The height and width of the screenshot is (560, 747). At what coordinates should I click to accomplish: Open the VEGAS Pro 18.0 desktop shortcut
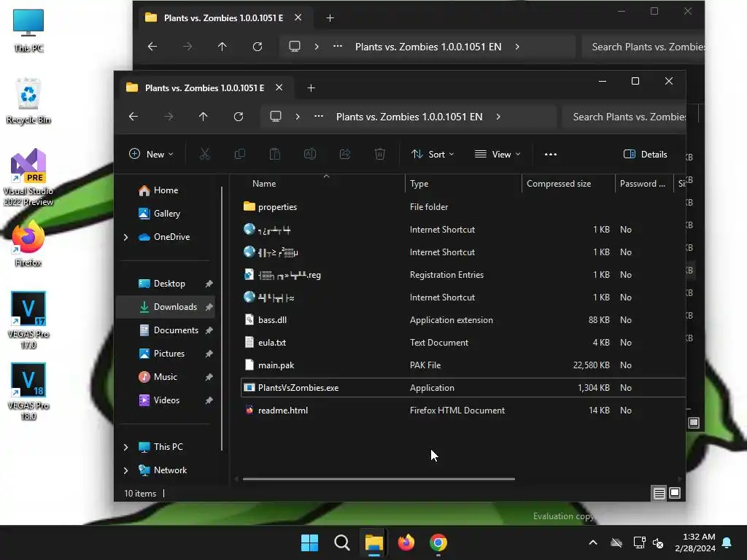click(28, 392)
